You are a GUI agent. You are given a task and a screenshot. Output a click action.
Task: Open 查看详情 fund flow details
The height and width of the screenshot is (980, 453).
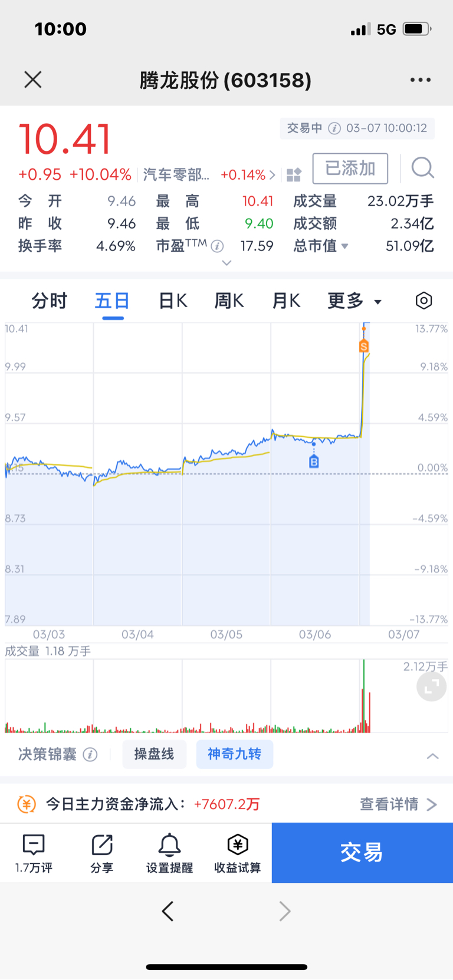point(398,804)
